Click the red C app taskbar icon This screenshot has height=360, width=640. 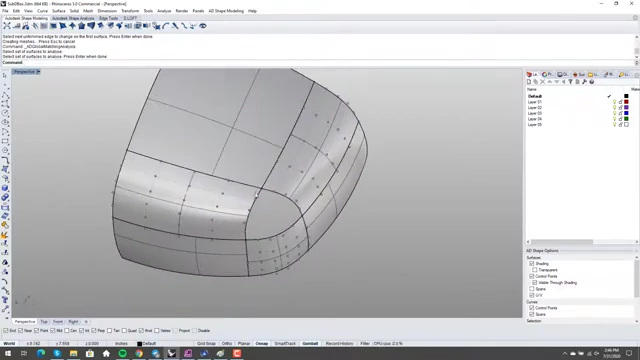click(237, 353)
